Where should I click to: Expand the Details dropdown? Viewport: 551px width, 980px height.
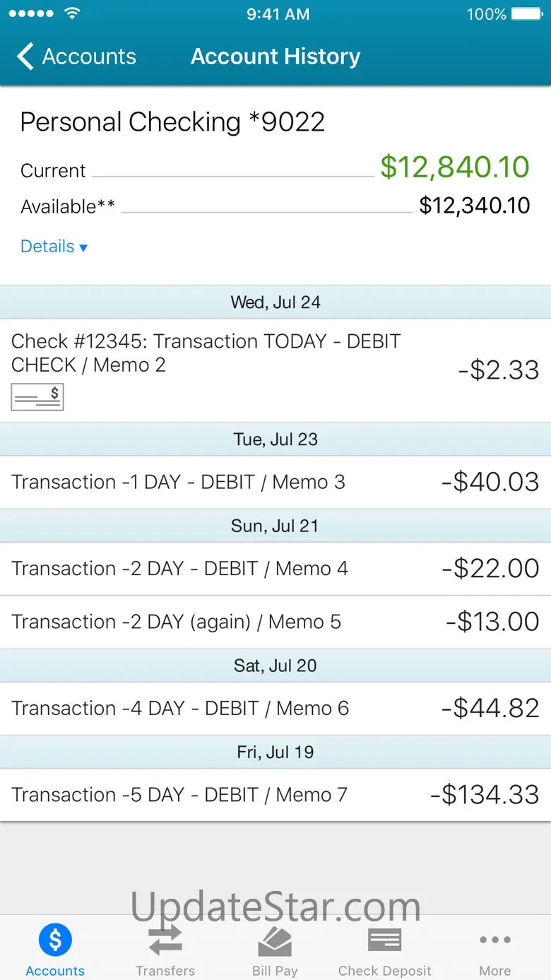pyautogui.click(x=54, y=247)
